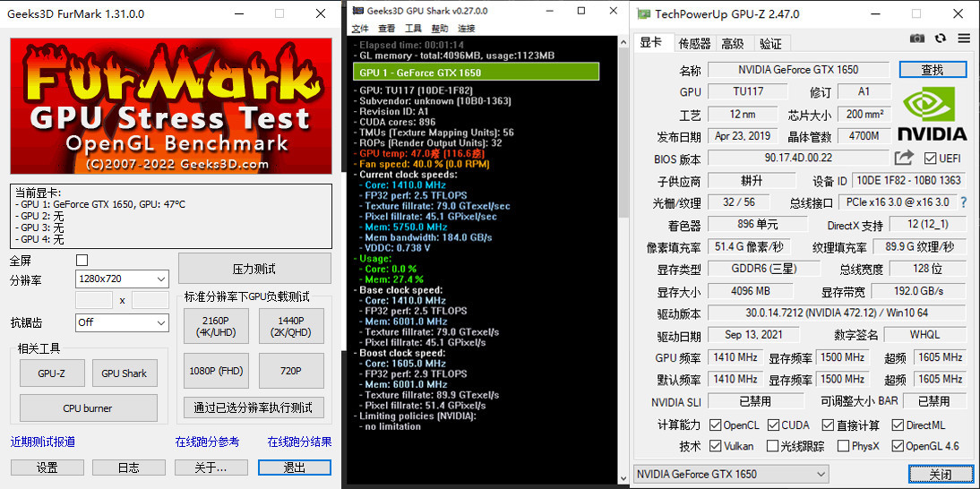Toggle the Vulkan checkbox
Viewport: 980px width, 489px height.
click(x=716, y=446)
